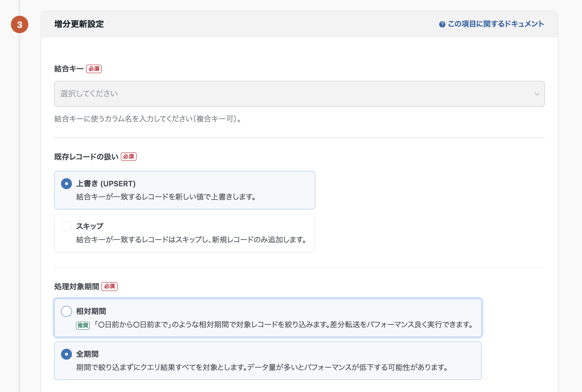This screenshot has width=582, height=392.
Task: Click the 必須 badge next to 結合キー
Action: [x=94, y=69]
